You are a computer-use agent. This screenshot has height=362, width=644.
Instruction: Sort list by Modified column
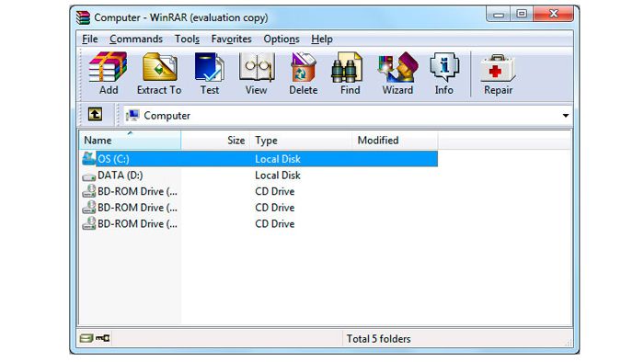point(395,141)
